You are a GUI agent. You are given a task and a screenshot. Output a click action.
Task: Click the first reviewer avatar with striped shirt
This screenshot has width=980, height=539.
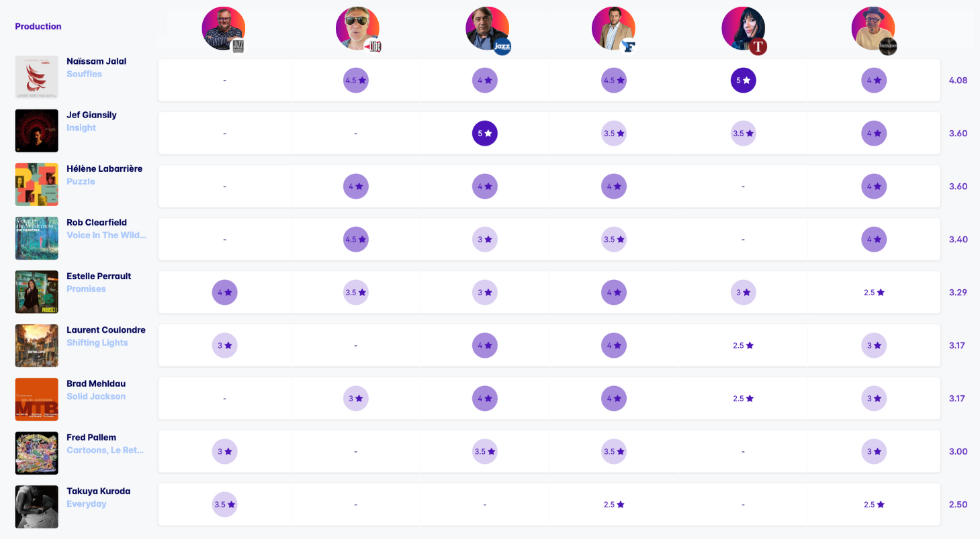[224, 28]
